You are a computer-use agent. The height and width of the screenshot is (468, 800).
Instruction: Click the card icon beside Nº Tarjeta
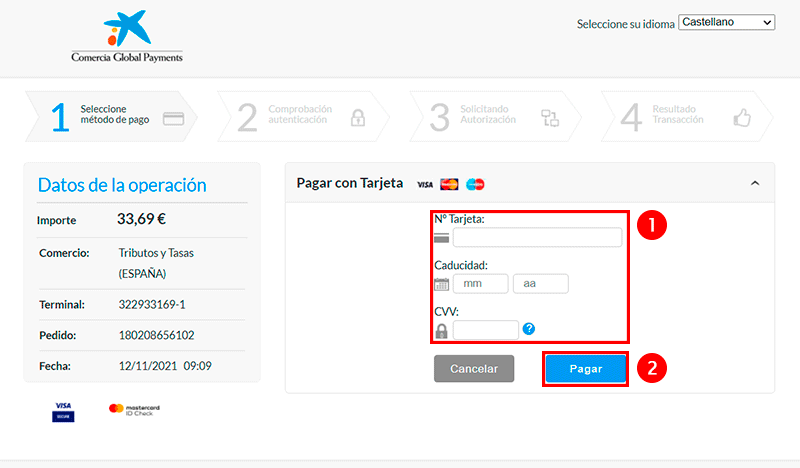click(442, 238)
